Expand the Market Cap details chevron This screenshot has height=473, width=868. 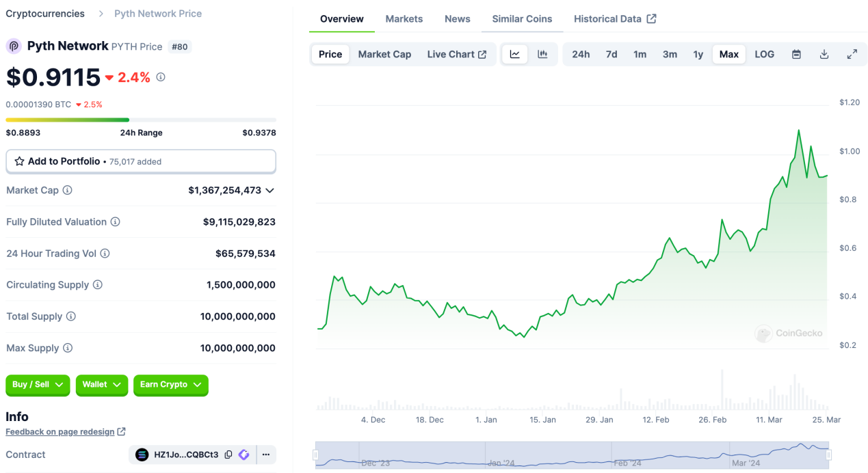pos(269,190)
